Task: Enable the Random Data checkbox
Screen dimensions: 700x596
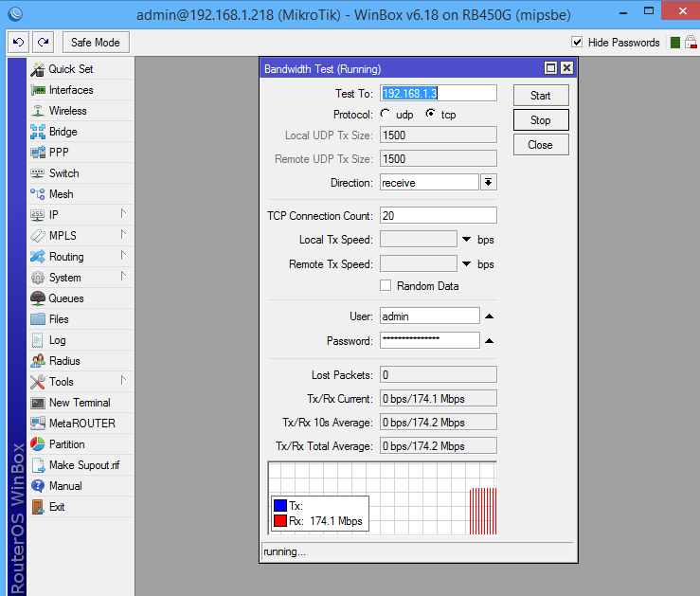Action: pos(386,286)
